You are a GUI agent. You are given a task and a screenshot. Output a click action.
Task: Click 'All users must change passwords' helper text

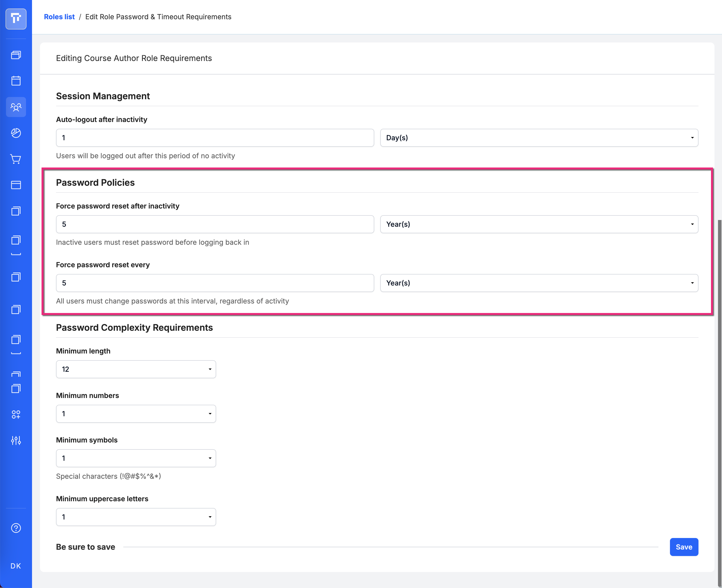tap(173, 301)
